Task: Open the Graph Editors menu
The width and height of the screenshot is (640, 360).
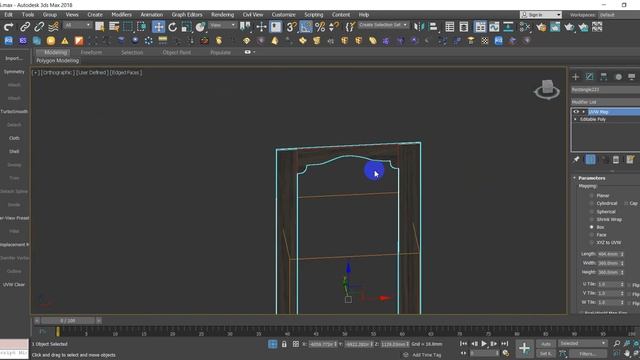Action: click(187, 14)
